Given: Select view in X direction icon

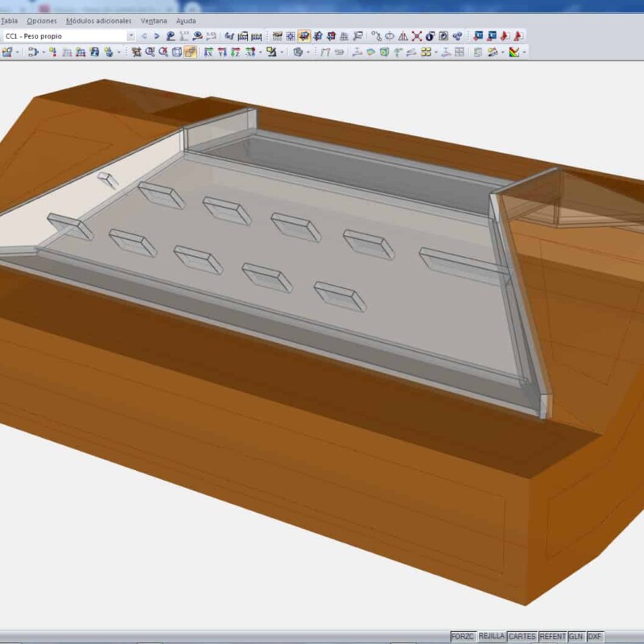Looking at the screenshot, I should [x=208, y=52].
